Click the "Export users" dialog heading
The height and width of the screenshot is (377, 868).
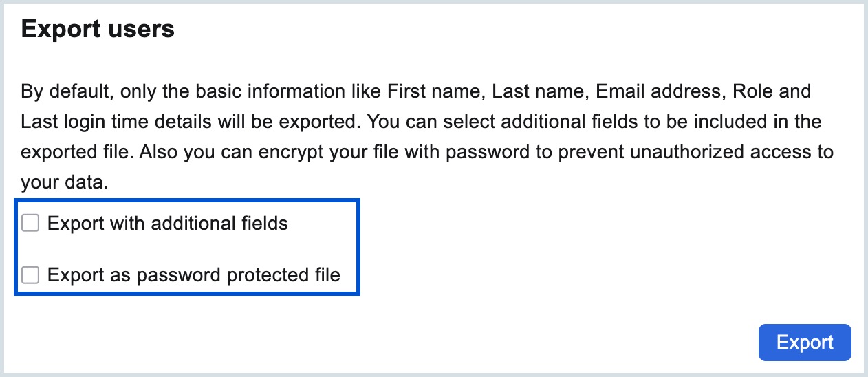(98, 30)
